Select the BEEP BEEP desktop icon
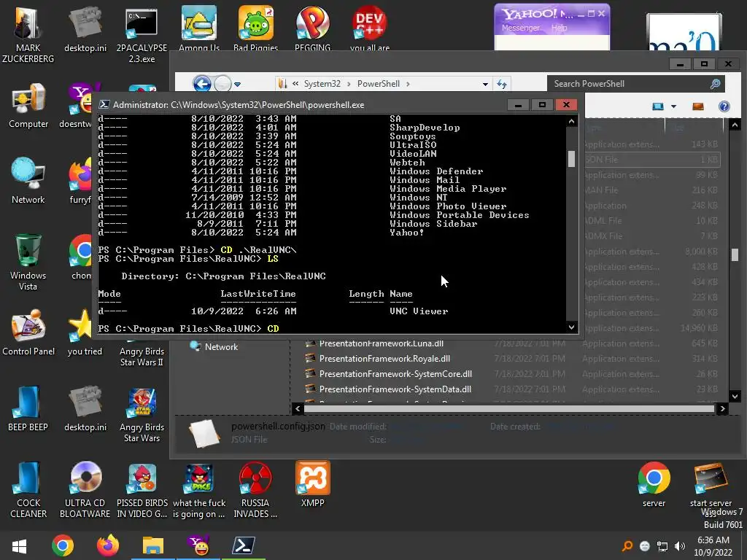This screenshot has width=747, height=560. point(28,408)
